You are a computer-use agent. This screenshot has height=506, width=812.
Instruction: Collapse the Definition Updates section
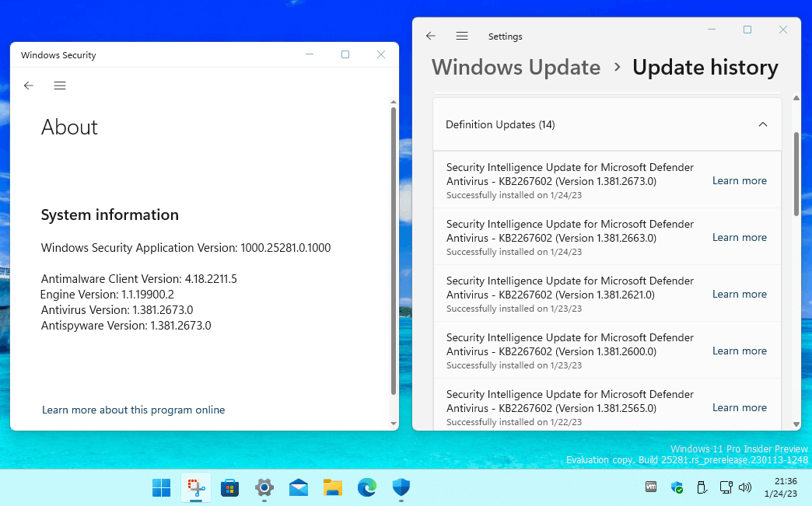point(763,124)
